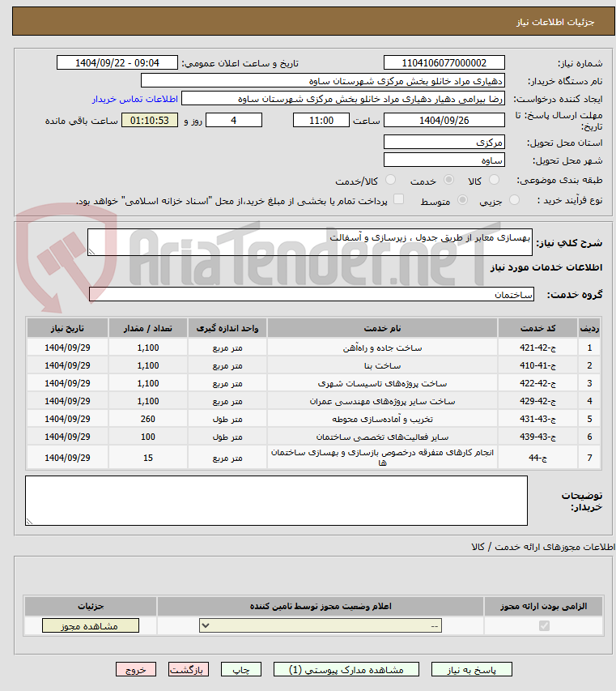Image resolution: width=616 pixels, height=691 pixels.
Task: Click service code ج-41-410
Action: (537, 365)
